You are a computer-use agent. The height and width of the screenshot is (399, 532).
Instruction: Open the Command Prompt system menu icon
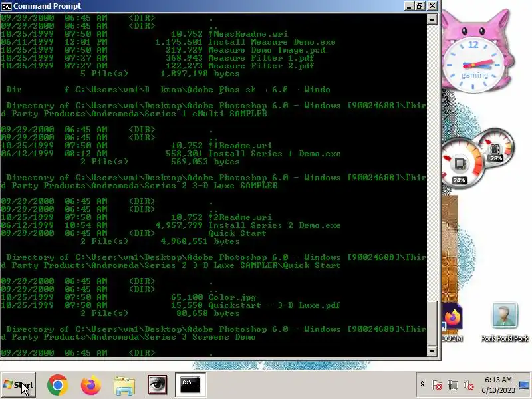[6, 6]
